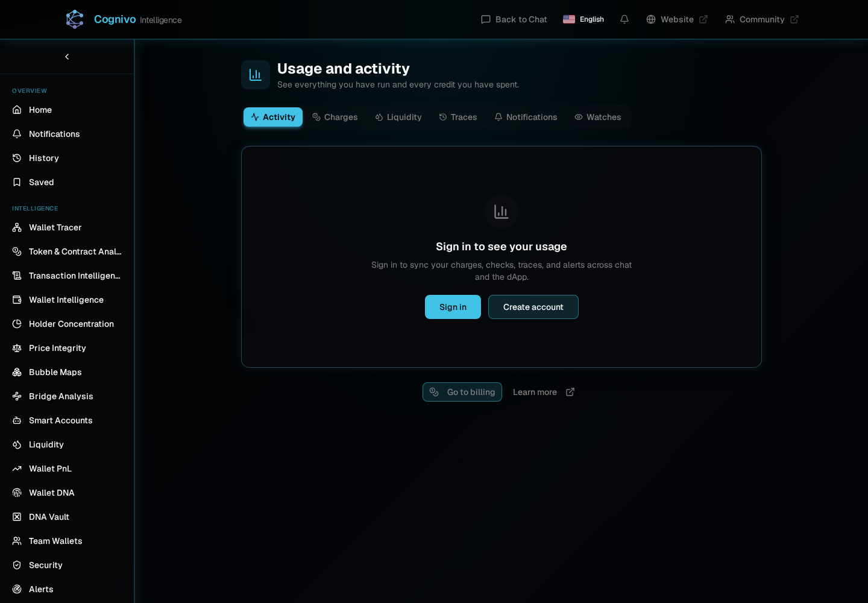Open Holder Concentration from sidebar
Image resolution: width=868 pixels, height=603 pixels.
pyautogui.click(x=67, y=324)
